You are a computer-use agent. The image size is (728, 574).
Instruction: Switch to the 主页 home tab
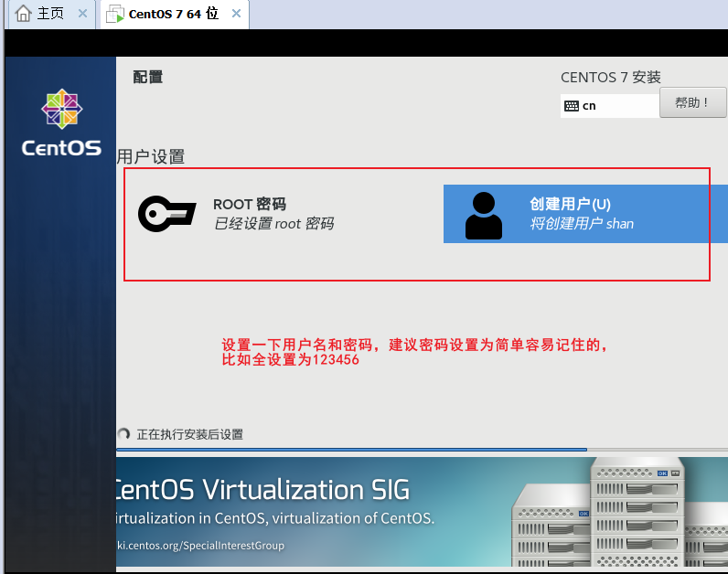coord(50,14)
